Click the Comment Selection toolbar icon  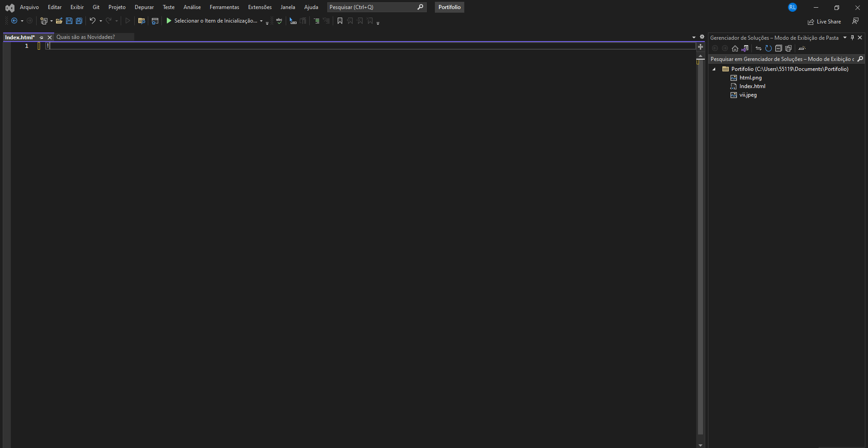tap(293, 21)
